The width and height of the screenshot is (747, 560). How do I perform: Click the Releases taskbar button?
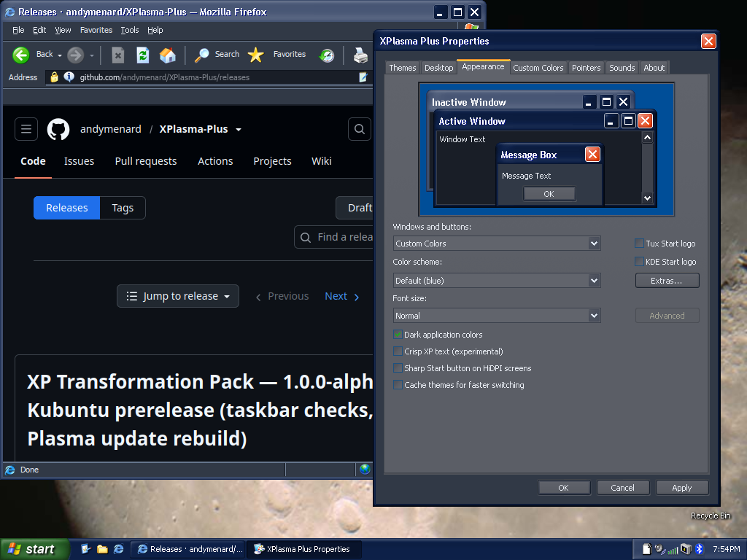tap(189, 549)
